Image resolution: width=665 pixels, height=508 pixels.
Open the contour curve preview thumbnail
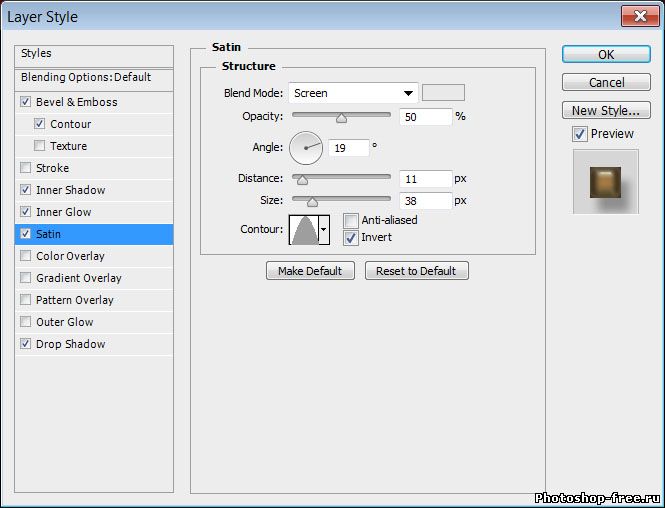coord(303,230)
